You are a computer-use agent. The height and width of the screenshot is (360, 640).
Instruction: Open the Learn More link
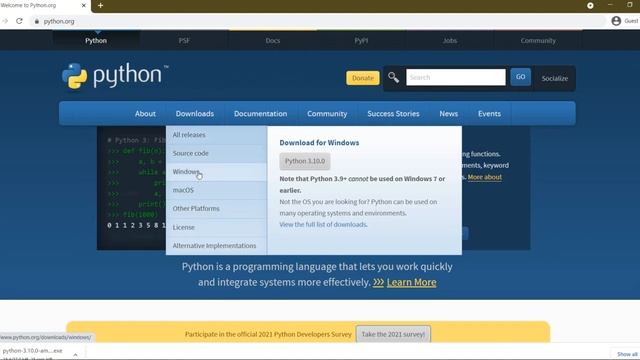411,282
